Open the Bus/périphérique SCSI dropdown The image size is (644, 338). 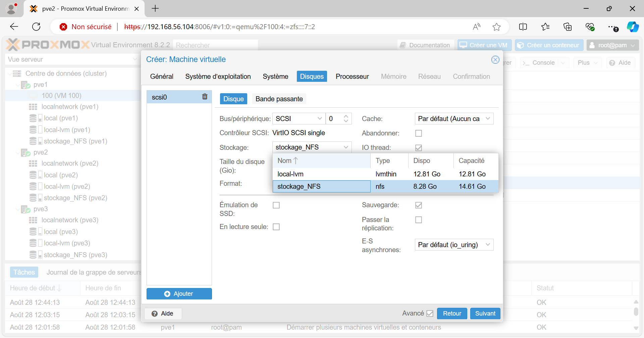pyautogui.click(x=320, y=119)
